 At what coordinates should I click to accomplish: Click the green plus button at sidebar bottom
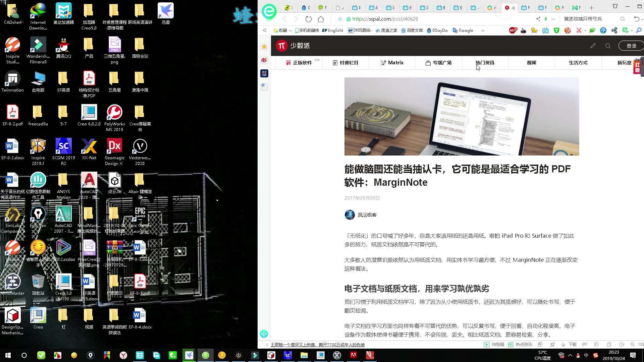tap(264, 334)
